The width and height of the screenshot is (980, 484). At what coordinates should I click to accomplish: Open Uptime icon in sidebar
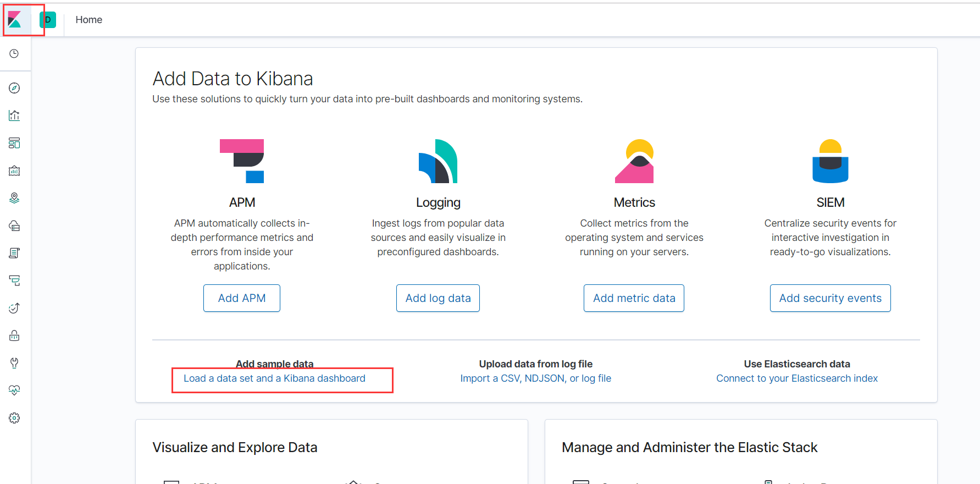[14, 308]
